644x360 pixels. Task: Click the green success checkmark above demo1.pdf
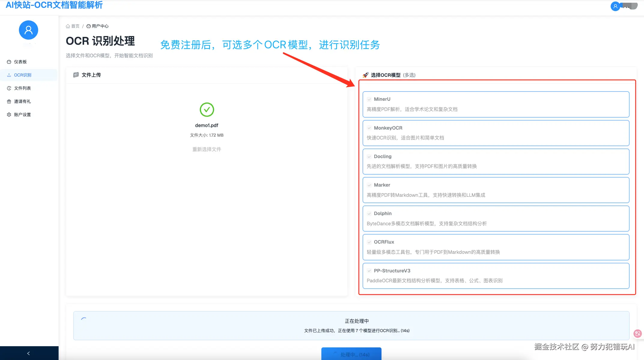(x=206, y=110)
